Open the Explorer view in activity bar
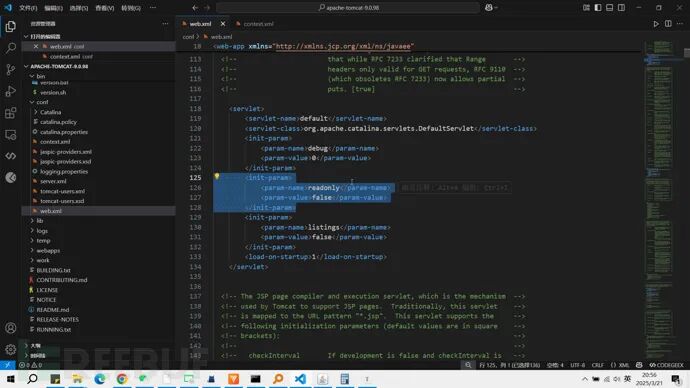Viewport: 690px width, 388px height. [x=11, y=26]
